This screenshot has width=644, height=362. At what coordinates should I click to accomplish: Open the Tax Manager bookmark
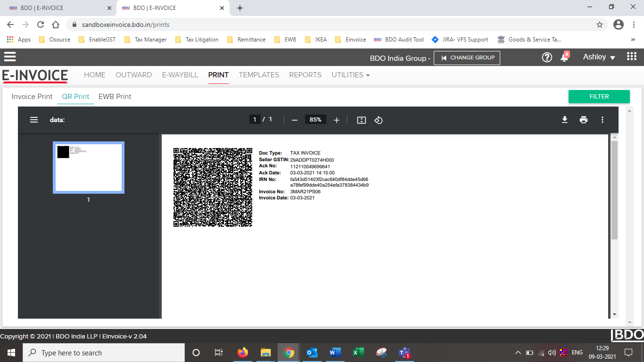pyautogui.click(x=146, y=40)
